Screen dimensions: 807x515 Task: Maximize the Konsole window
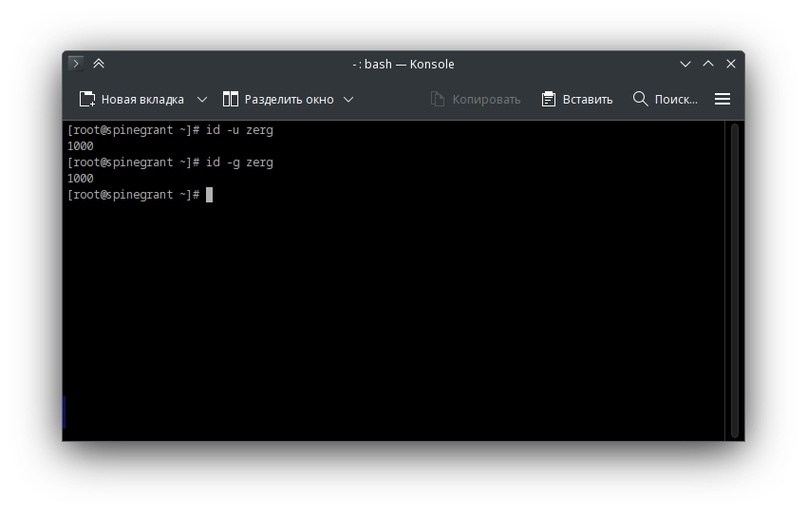[x=708, y=64]
